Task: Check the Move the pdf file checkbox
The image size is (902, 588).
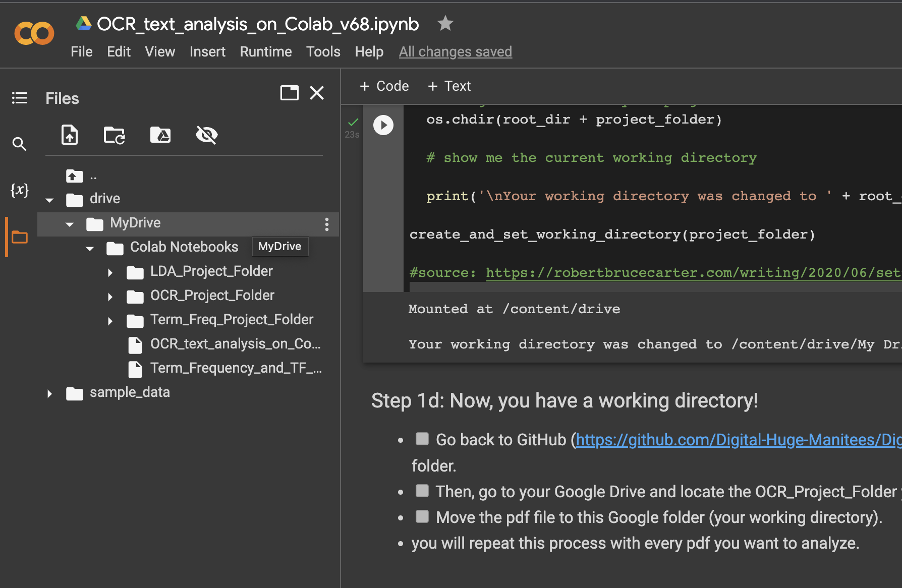Action: tap(422, 516)
